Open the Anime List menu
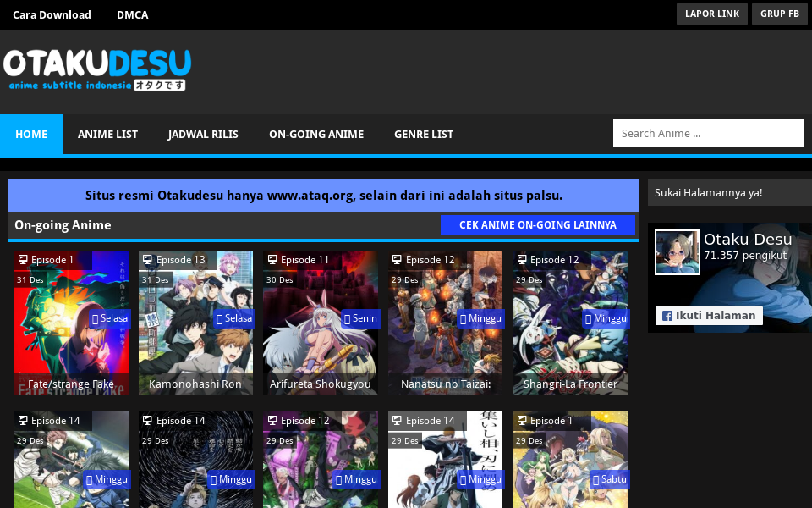 coord(107,135)
